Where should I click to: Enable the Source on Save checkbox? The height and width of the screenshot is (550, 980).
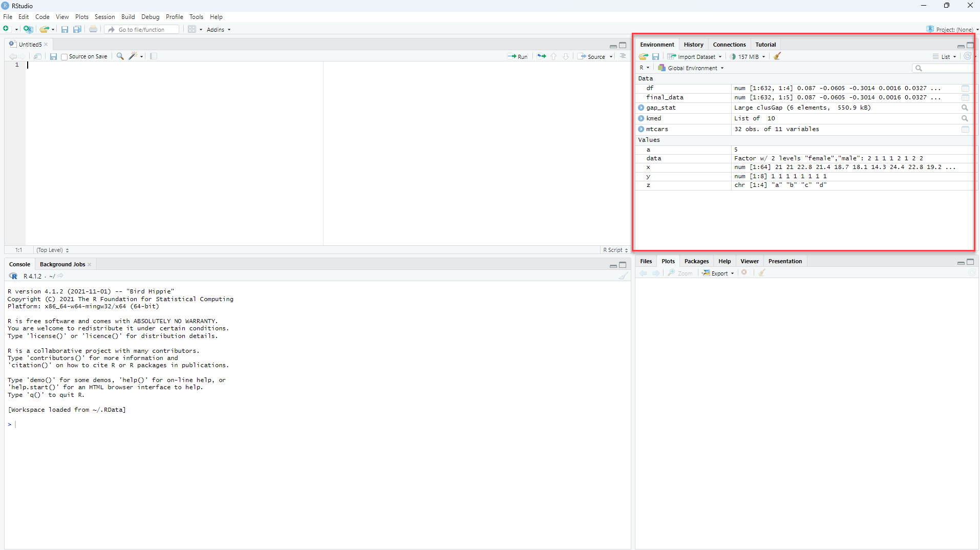pyautogui.click(x=65, y=57)
